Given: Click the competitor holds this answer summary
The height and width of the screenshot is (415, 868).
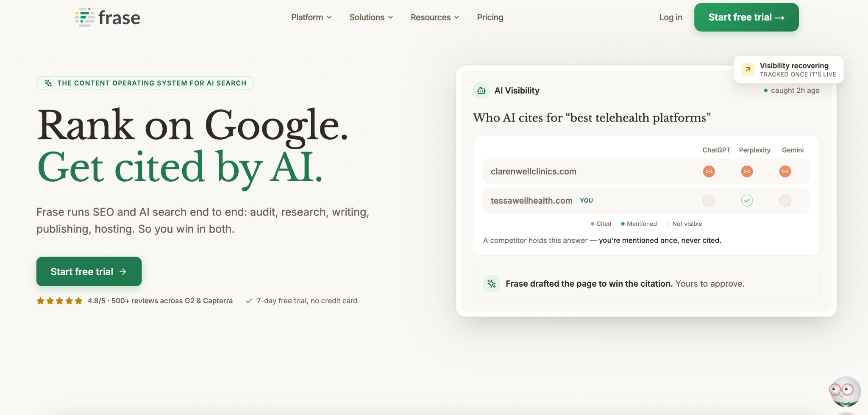Looking at the screenshot, I should click(602, 241).
